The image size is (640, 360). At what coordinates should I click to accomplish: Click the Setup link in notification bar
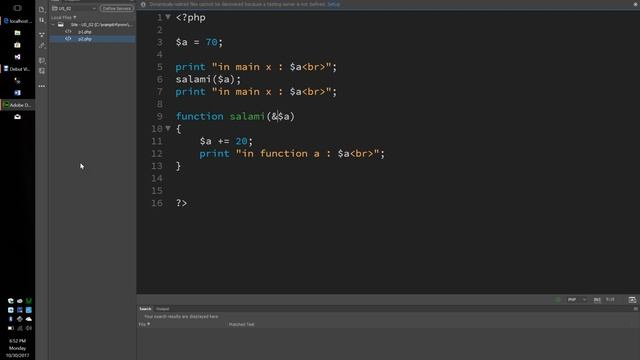click(333, 4)
